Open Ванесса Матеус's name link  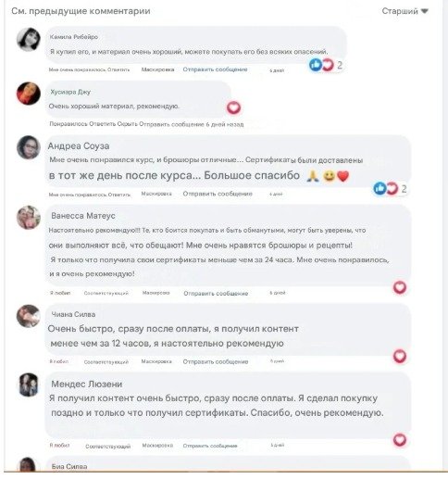coord(83,216)
